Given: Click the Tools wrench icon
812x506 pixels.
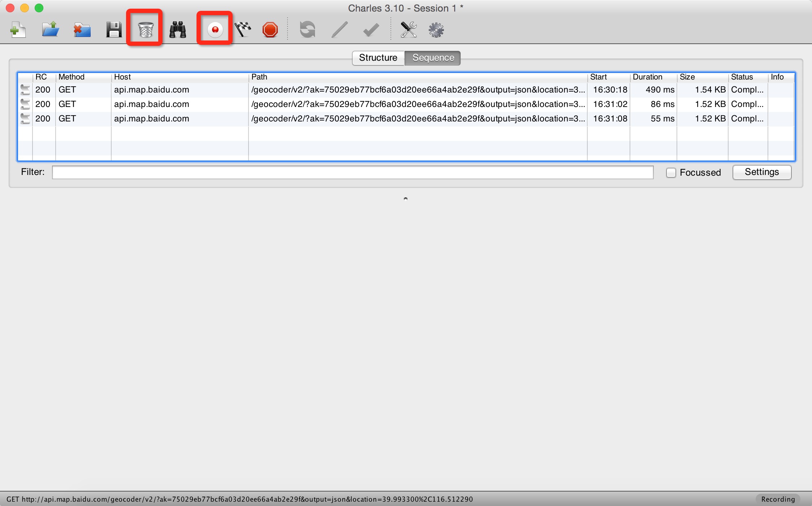Looking at the screenshot, I should [x=408, y=29].
